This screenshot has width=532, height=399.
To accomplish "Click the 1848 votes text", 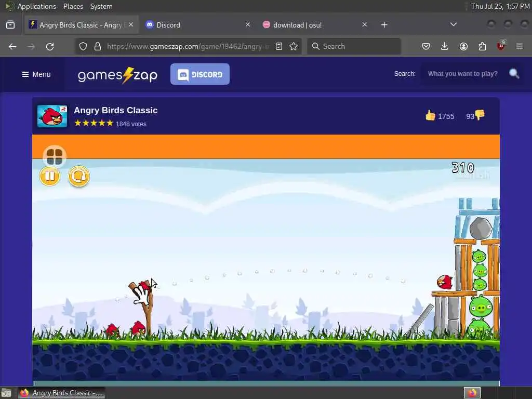I will (x=131, y=124).
